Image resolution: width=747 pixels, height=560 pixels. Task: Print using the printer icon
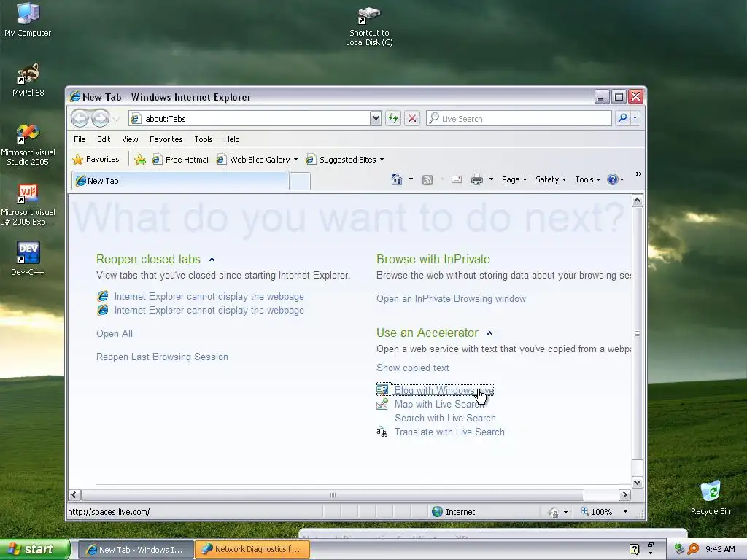tap(476, 179)
